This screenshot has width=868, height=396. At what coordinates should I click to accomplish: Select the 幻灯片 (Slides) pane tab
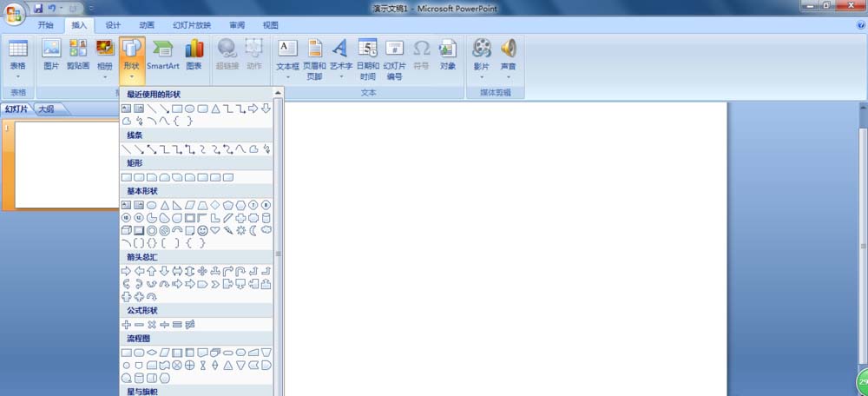pos(16,109)
